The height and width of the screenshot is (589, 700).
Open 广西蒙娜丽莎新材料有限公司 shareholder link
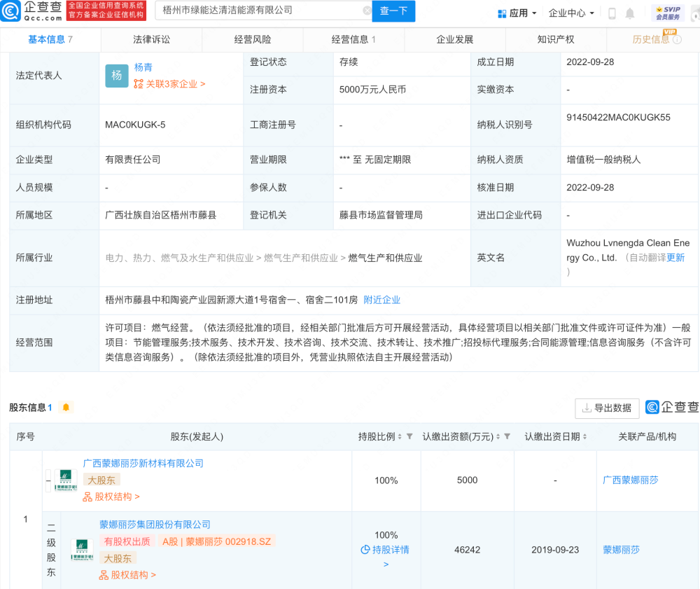[143, 464]
